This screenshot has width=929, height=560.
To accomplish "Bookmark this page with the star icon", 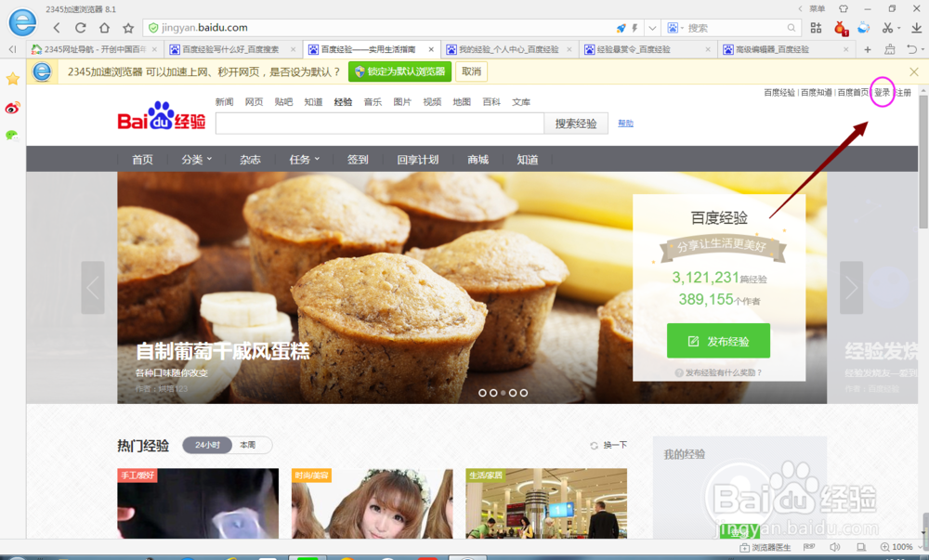I will [128, 28].
